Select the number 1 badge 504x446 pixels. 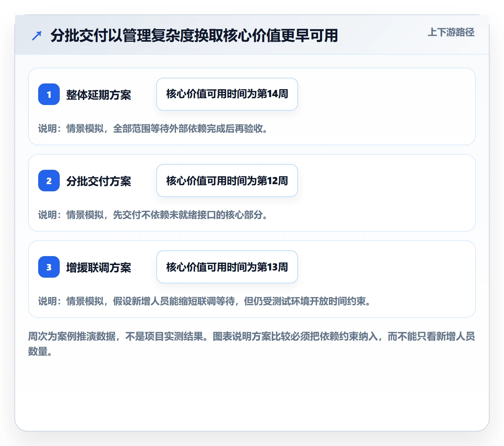pyautogui.click(x=49, y=94)
